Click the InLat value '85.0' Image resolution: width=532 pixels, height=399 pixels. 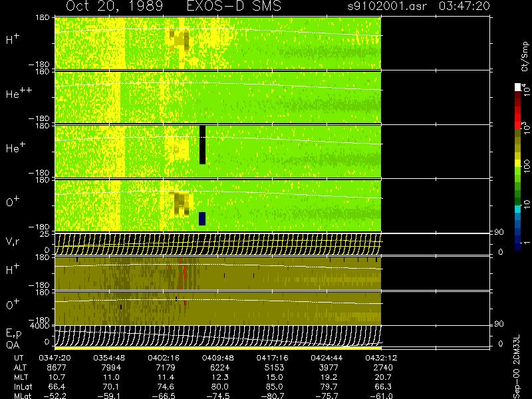[x=274, y=387]
